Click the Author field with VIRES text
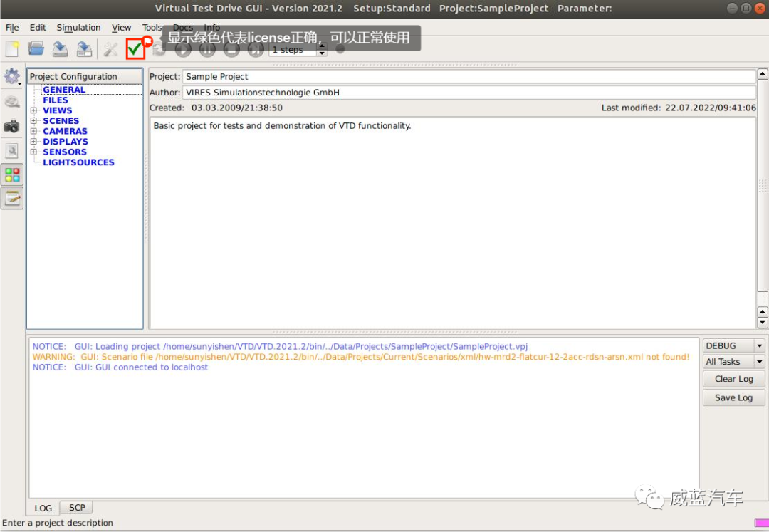 pyautogui.click(x=469, y=92)
